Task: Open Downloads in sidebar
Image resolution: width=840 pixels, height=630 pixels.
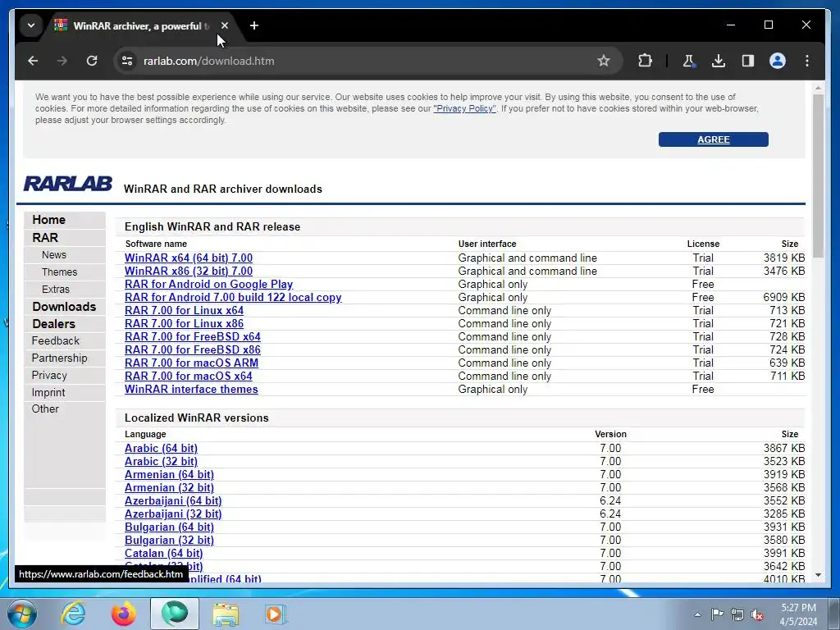Action: coord(64,307)
